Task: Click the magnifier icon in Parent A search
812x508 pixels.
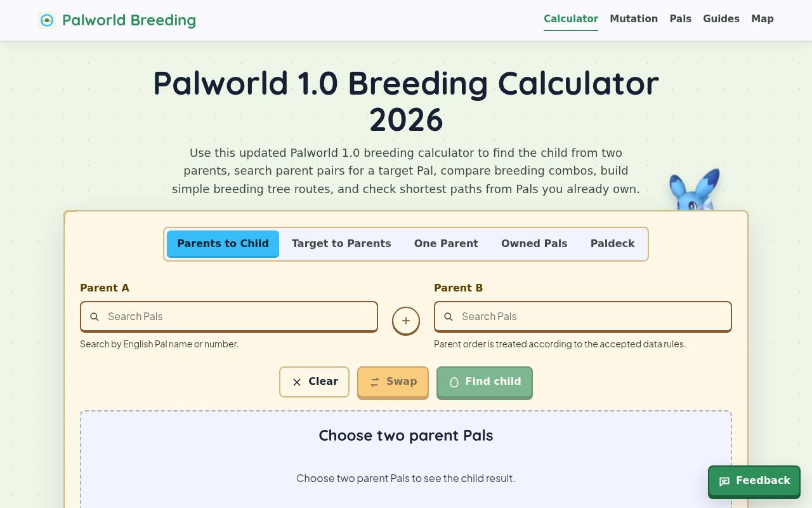Action: pos(95,317)
